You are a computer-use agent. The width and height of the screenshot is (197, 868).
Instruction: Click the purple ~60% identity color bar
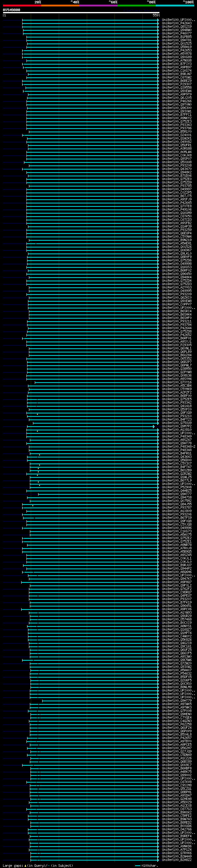[99, 6]
